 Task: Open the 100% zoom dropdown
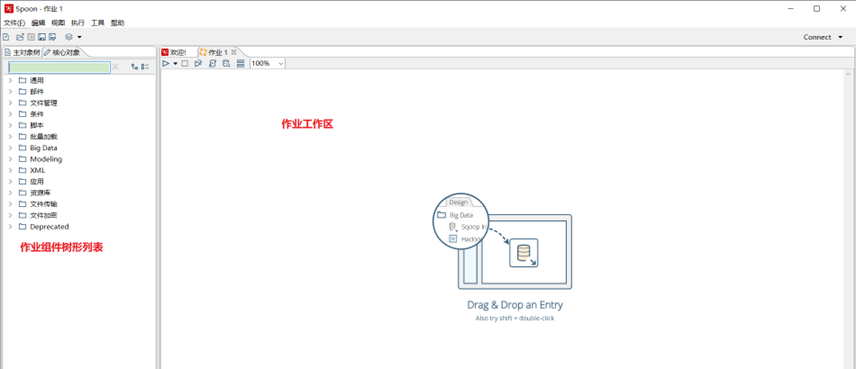268,63
